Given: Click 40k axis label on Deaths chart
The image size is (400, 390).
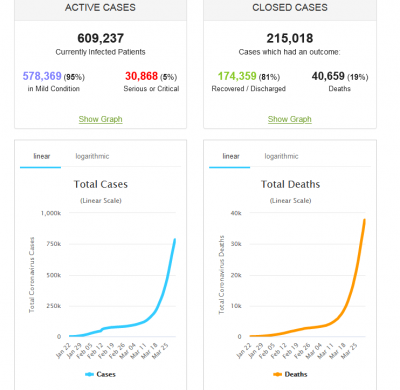Looking at the screenshot, I should (236, 213).
